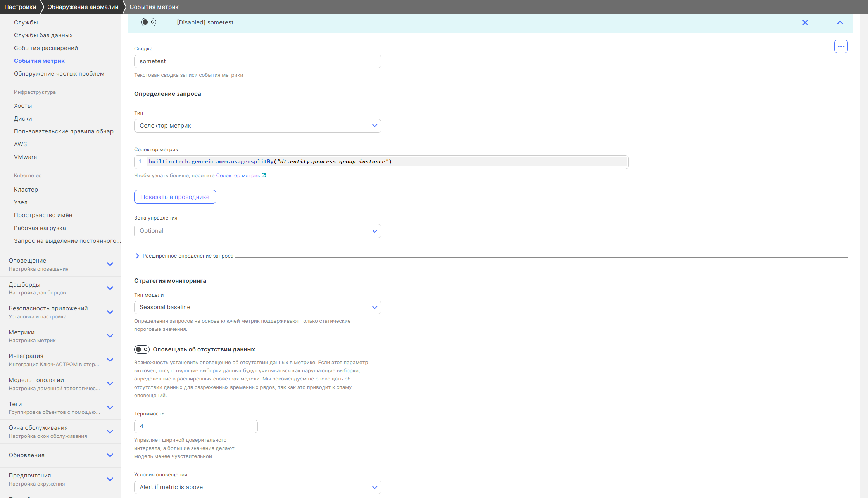Select Хосты in the sidebar

pos(23,106)
